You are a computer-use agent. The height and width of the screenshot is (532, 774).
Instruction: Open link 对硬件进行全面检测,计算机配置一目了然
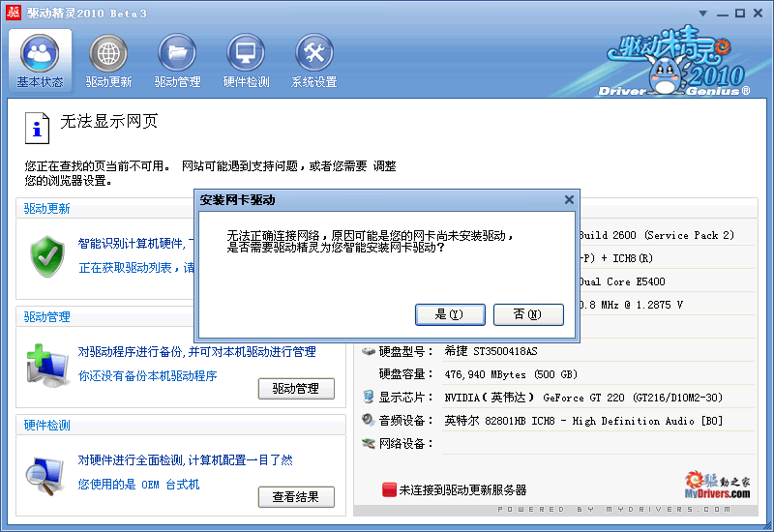pyautogui.click(x=185, y=460)
